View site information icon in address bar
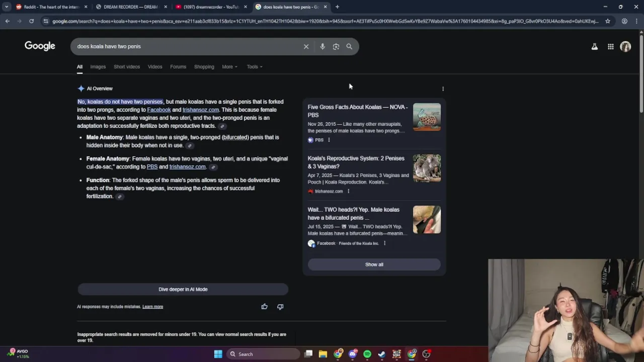The image size is (644, 362). click(x=46, y=21)
